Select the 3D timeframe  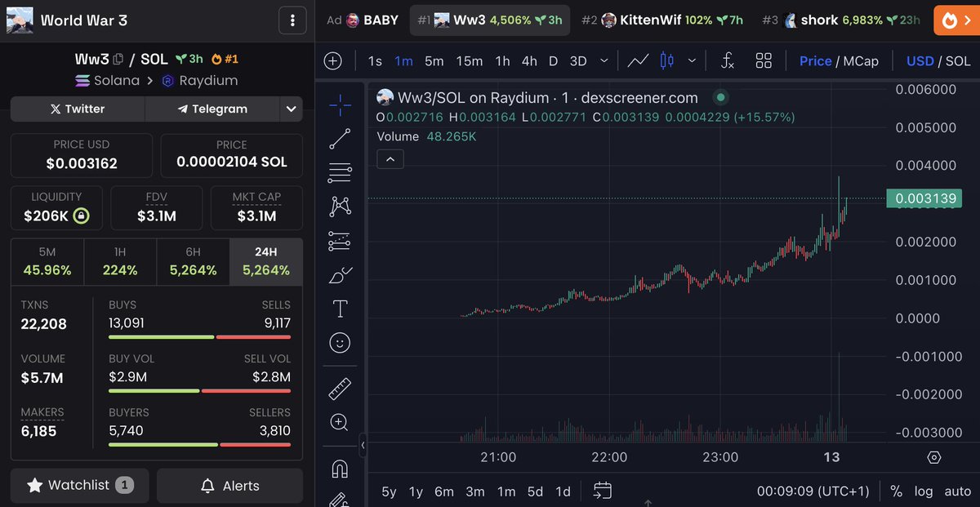pos(578,61)
